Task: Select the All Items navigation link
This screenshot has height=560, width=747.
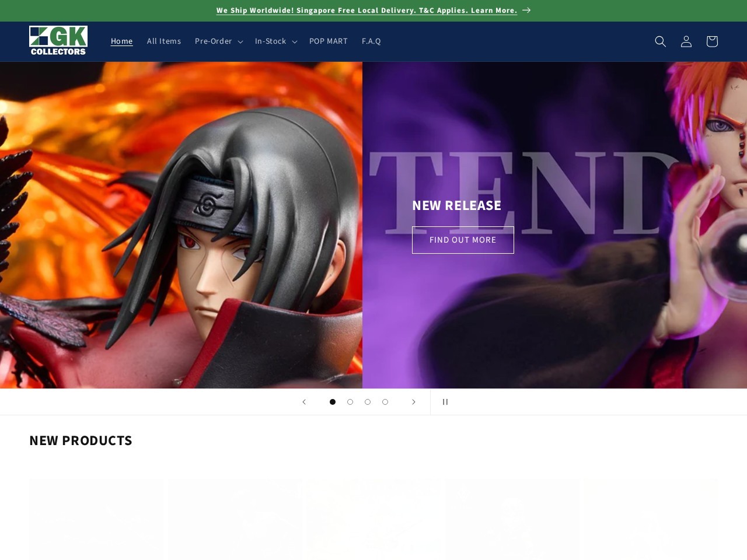Action: (x=163, y=41)
